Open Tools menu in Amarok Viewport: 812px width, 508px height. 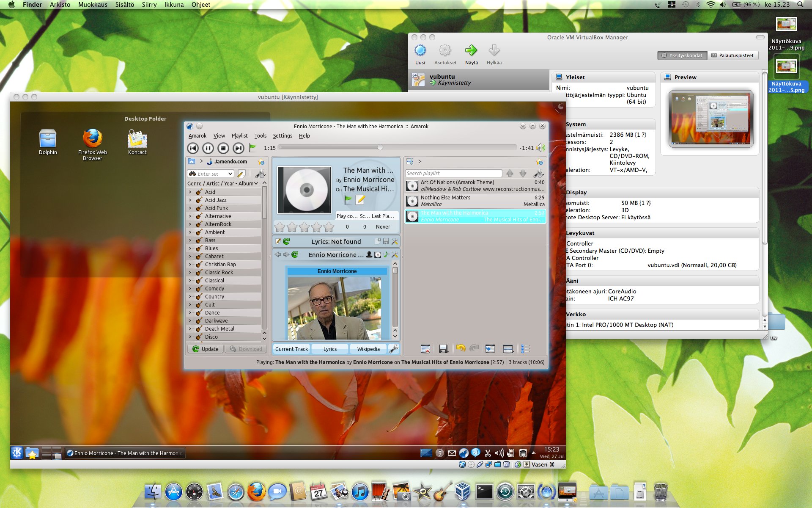point(260,136)
